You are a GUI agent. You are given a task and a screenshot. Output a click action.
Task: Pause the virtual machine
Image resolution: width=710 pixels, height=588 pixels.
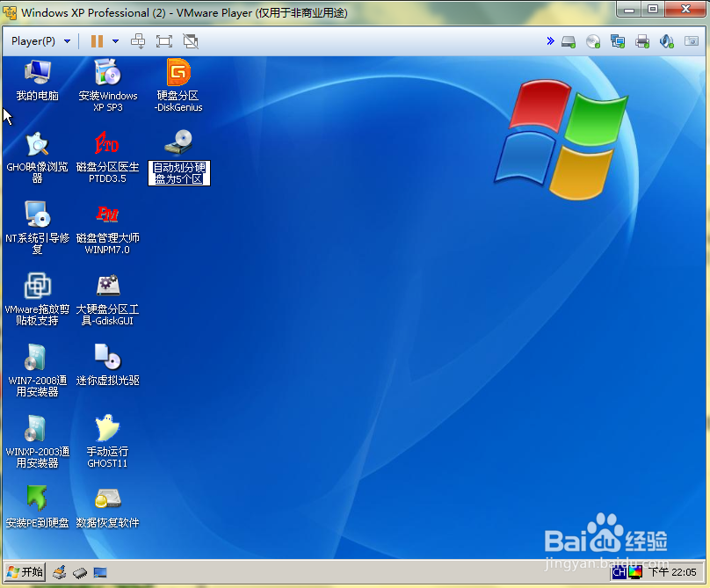pos(97,41)
